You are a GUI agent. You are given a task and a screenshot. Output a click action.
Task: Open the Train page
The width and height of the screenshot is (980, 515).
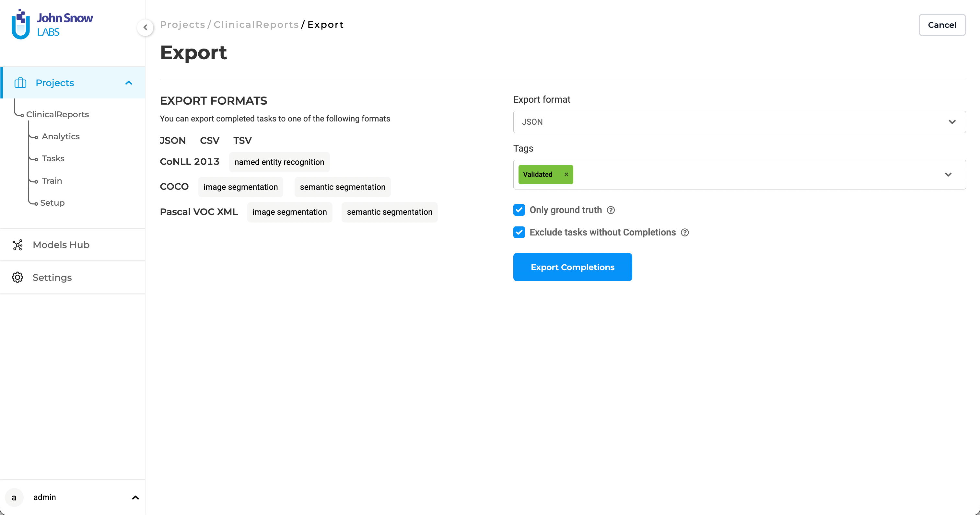pos(52,181)
